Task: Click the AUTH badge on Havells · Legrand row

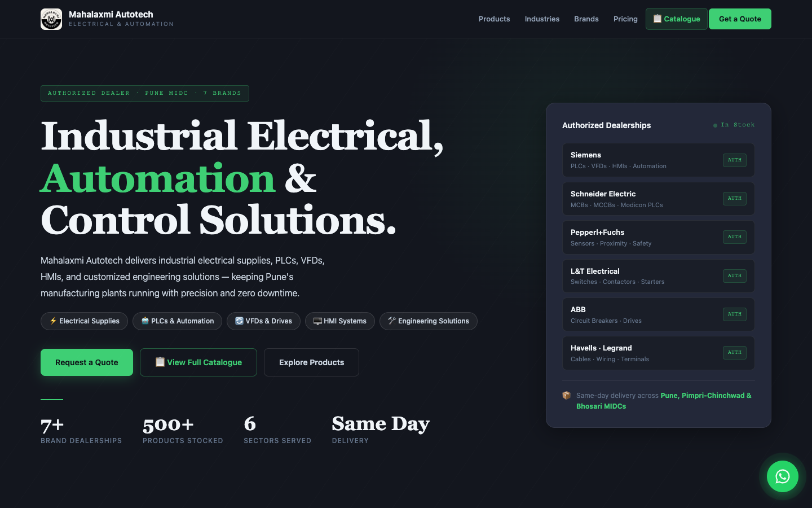Action: click(x=735, y=353)
